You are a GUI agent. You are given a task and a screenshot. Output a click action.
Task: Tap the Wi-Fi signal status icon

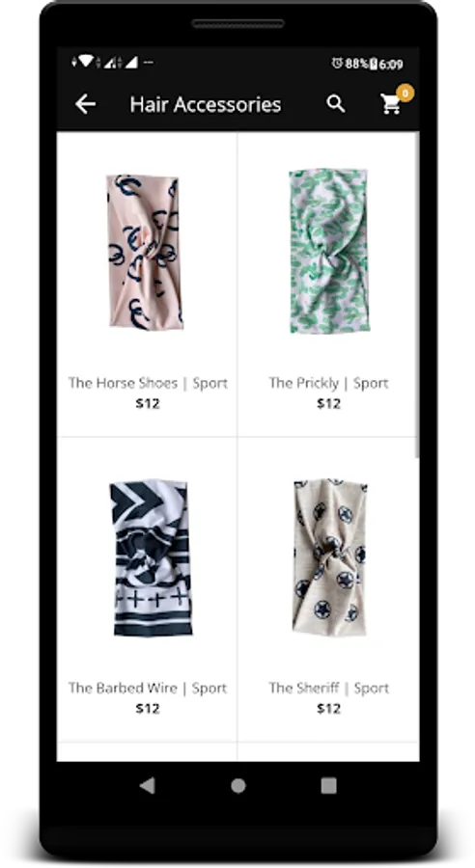[85, 62]
